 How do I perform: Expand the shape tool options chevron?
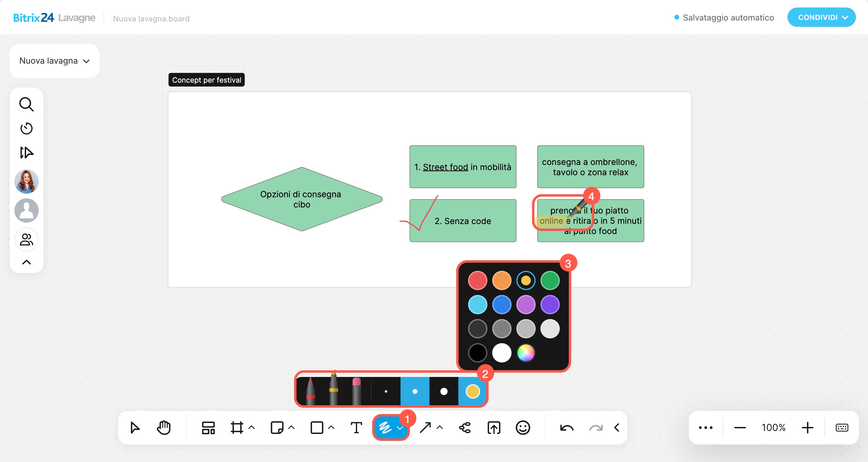click(x=331, y=427)
